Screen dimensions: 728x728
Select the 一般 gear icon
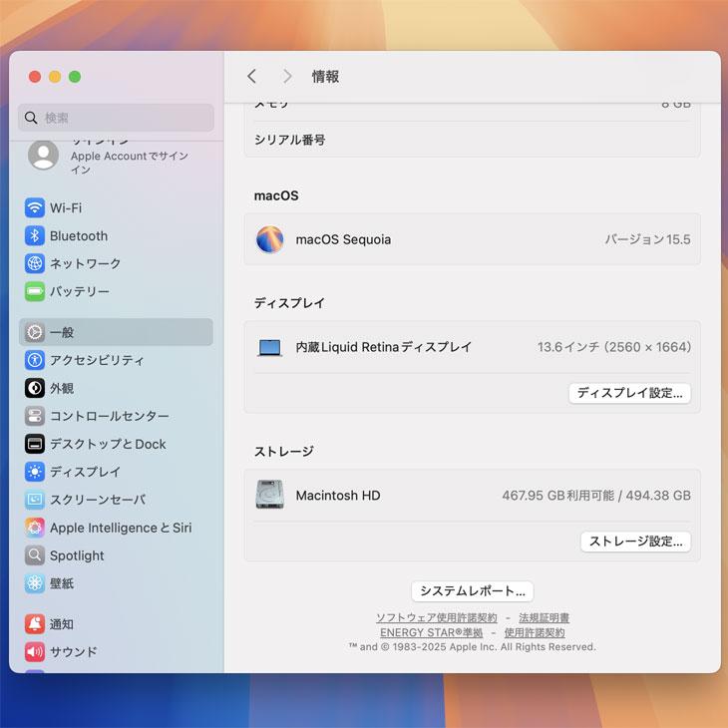(x=34, y=332)
